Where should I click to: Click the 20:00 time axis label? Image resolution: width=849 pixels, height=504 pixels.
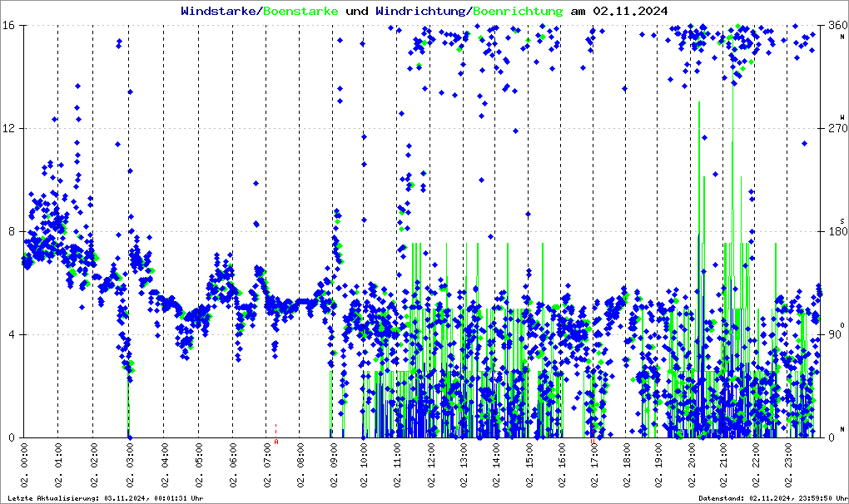[x=693, y=465]
